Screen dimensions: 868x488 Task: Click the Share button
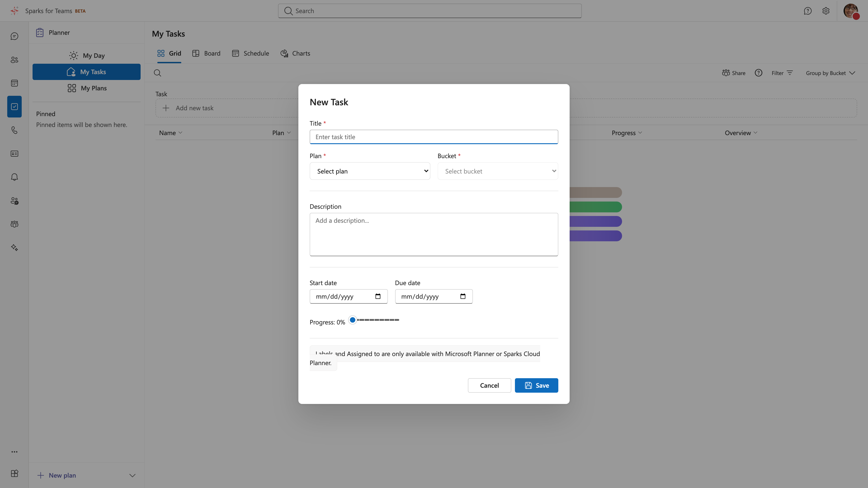click(x=734, y=73)
